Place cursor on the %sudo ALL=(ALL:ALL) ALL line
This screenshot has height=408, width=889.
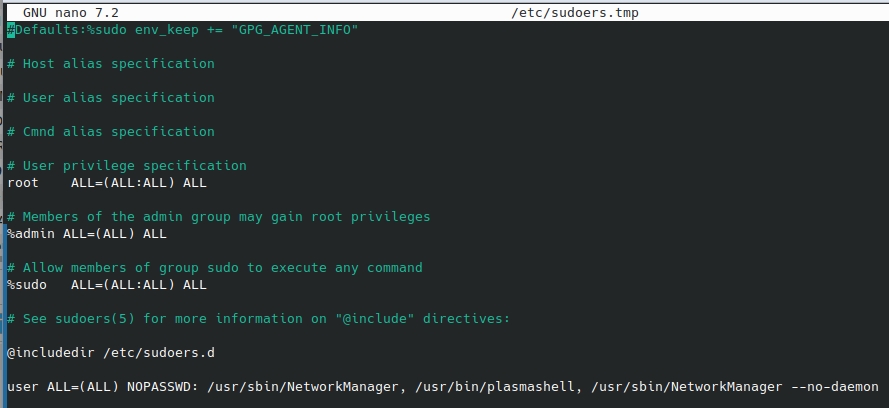click(107, 284)
